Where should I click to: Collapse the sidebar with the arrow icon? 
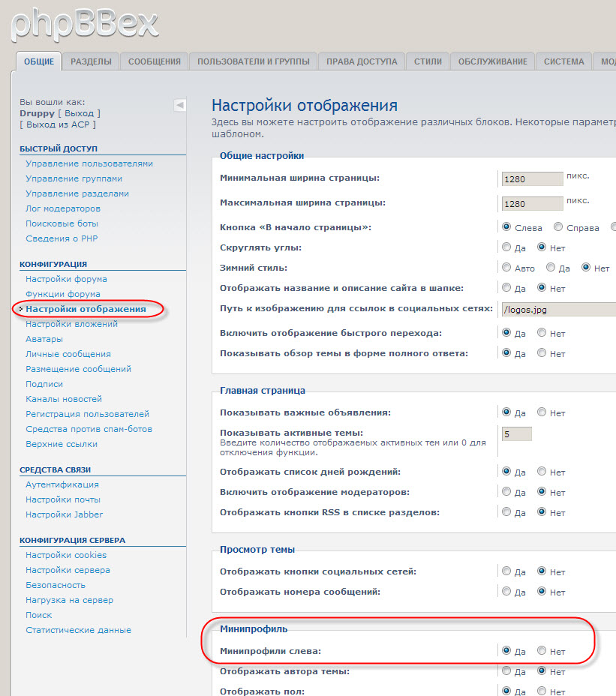[x=179, y=105]
